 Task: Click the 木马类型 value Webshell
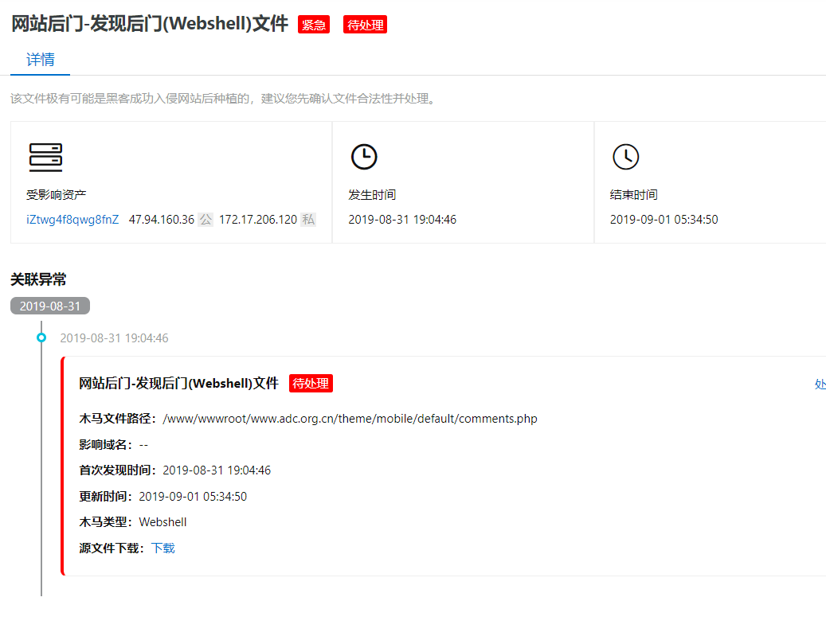pyautogui.click(x=162, y=522)
